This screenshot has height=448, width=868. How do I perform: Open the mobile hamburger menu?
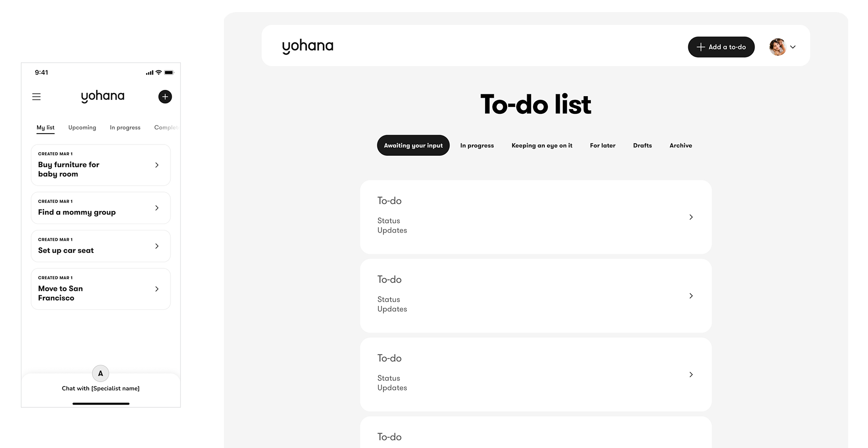(x=37, y=97)
